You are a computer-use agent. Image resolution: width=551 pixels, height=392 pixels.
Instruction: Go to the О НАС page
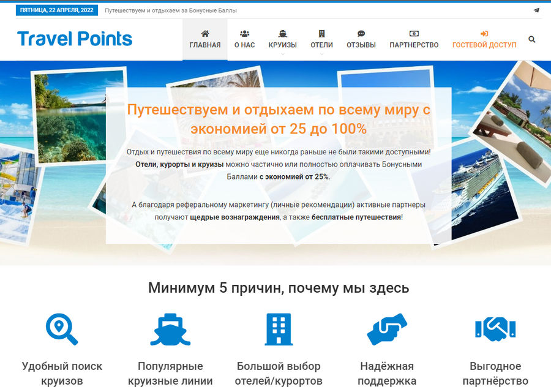244,45
